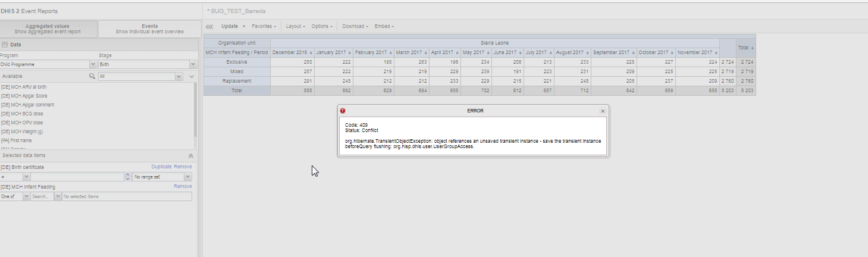The image size is (868, 257).
Task: Open the Download menu
Action: pos(355,27)
